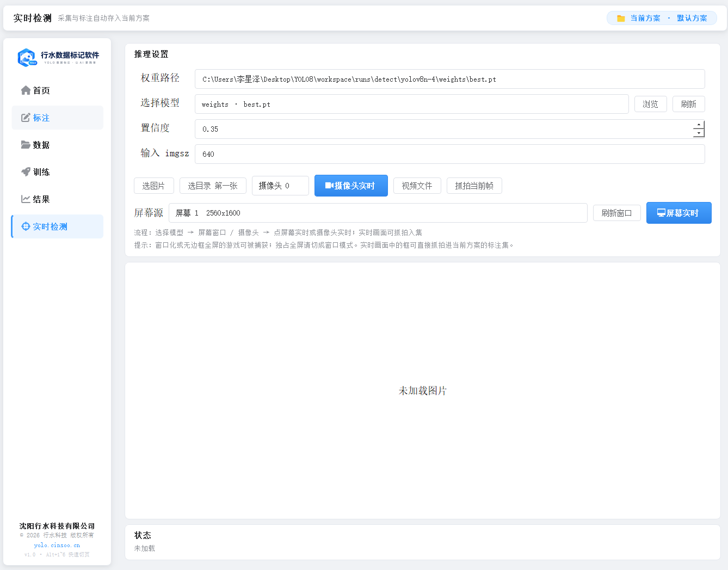This screenshot has width=728, height=570.
Task: Click the 未加载 status text
Action: [x=145, y=548]
